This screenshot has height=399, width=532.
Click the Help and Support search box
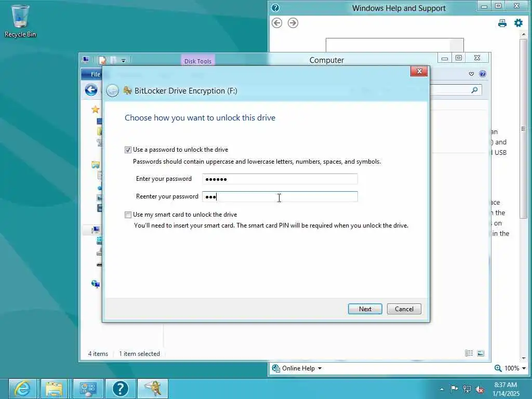[388, 45]
